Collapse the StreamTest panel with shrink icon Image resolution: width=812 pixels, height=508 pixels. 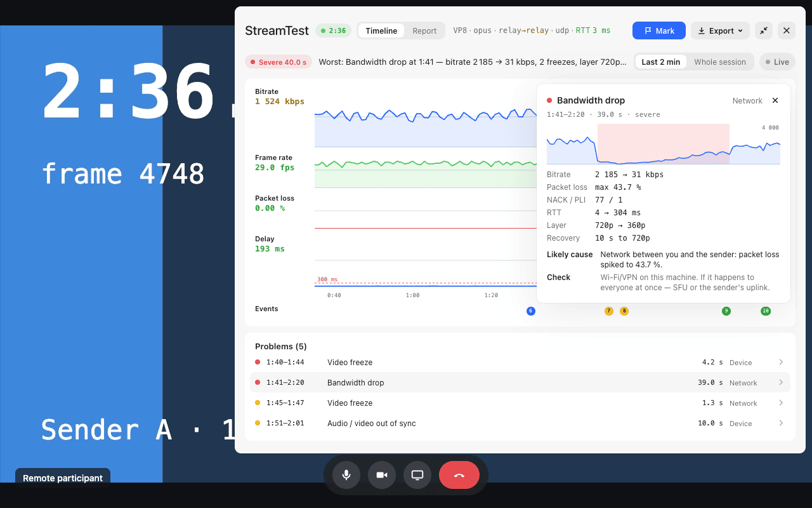pyautogui.click(x=764, y=30)
